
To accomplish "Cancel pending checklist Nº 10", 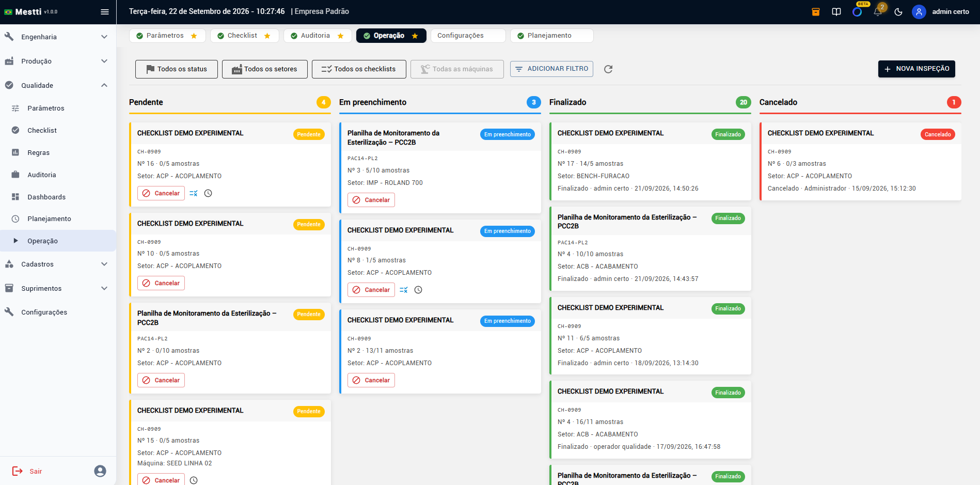I will point(161,283).
